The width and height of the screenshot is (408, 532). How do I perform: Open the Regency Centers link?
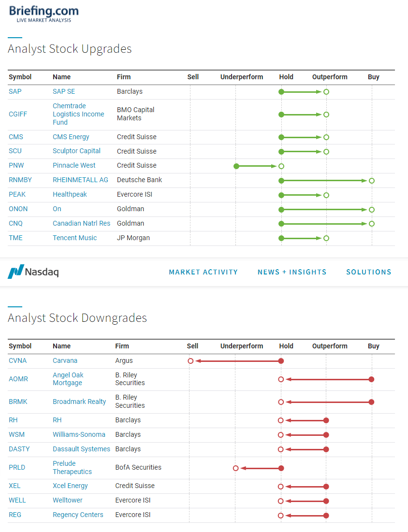tap(78, 515)
